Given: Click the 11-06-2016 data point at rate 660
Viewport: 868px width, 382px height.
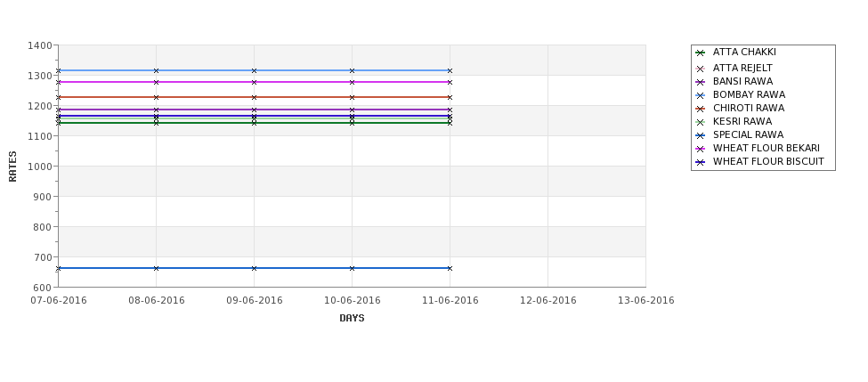Looking at the screenshot, I should (x=450, y=268).
